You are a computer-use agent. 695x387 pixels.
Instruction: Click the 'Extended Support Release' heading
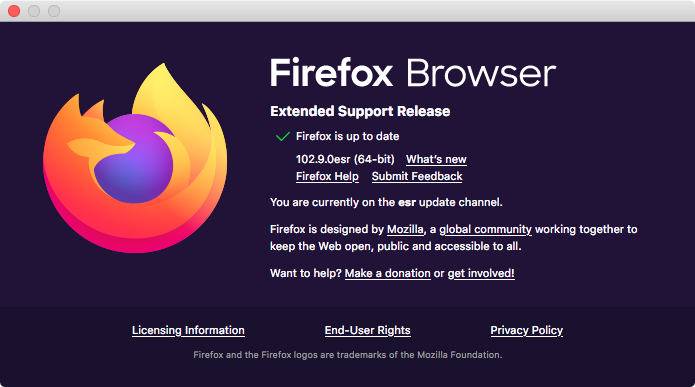tap(360, 111)
